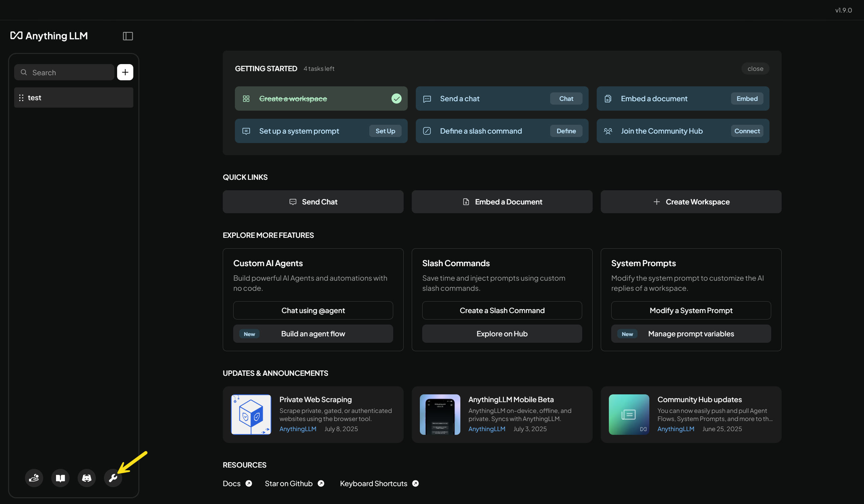Click Chat using @agent
This screenshot has height=504, width=864.
313,310
